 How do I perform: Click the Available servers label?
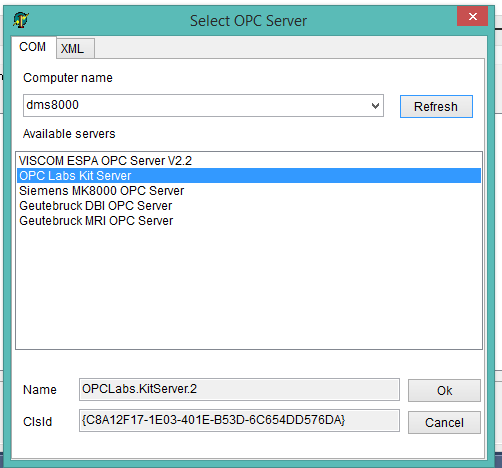69,134
